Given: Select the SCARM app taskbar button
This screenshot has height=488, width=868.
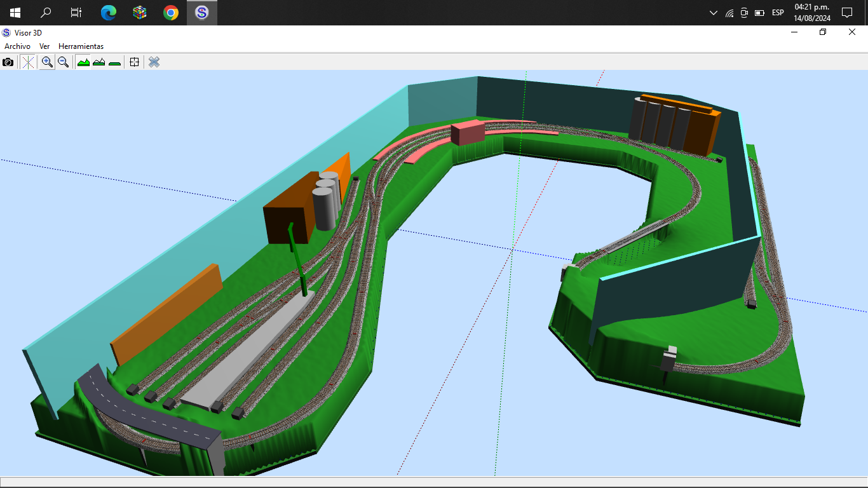Looking at the screenshot, I should coord(202,13).
